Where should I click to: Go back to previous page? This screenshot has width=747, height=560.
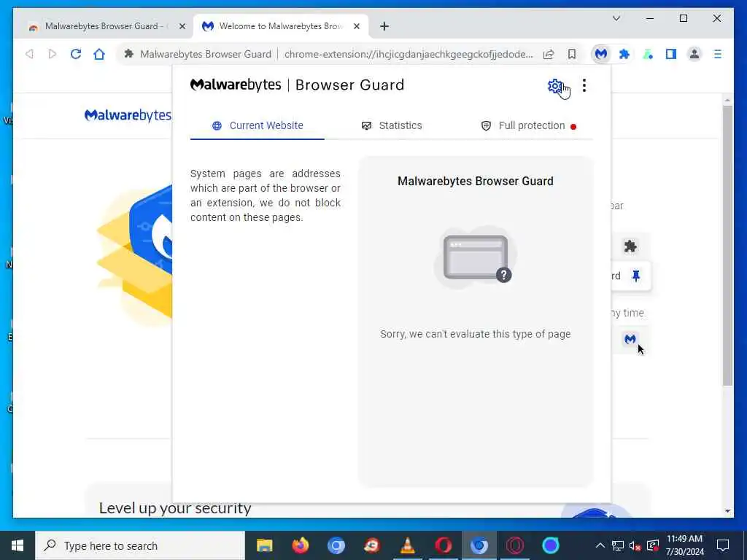[29, 54]
